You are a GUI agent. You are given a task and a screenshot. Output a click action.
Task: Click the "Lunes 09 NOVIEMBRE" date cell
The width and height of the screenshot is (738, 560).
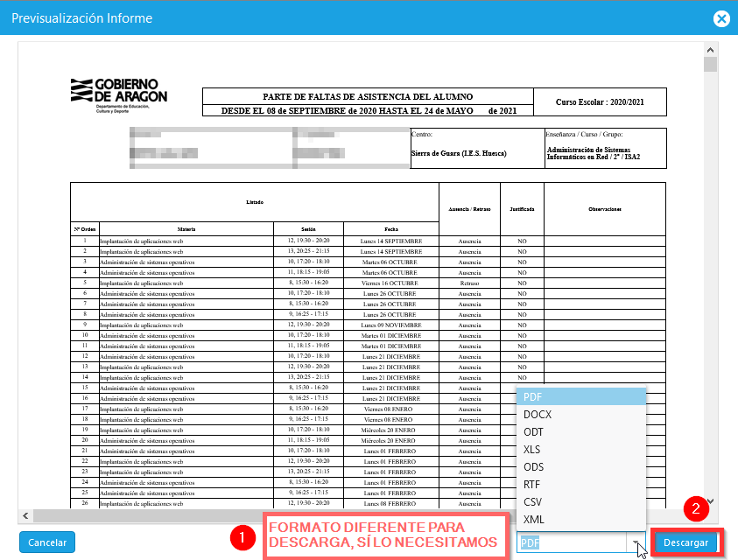391,325
